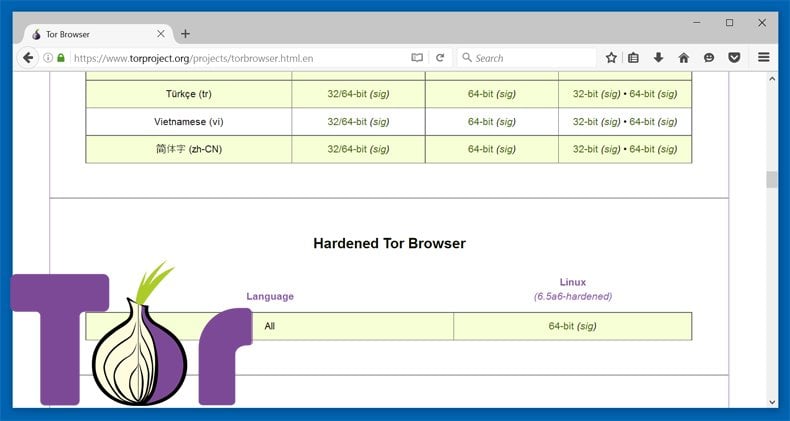Bookmark this page with the star icon
The image size is (790, 421).
tap(611, 58)
